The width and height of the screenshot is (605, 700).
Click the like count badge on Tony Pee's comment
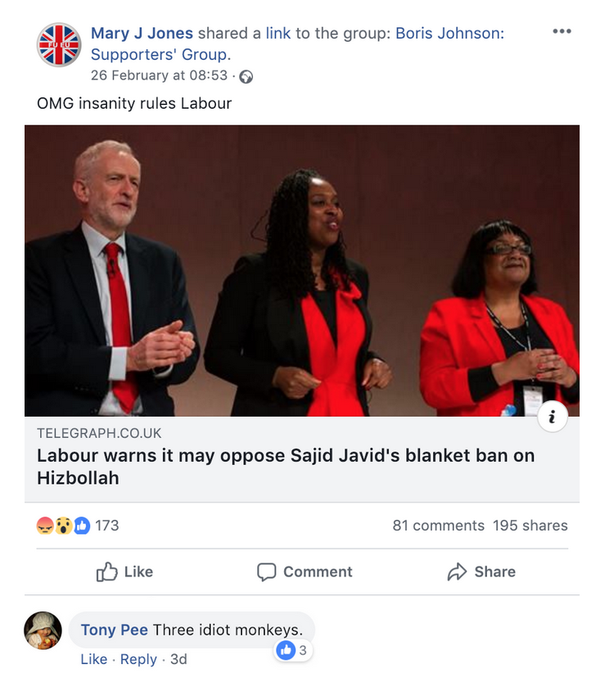293,650
